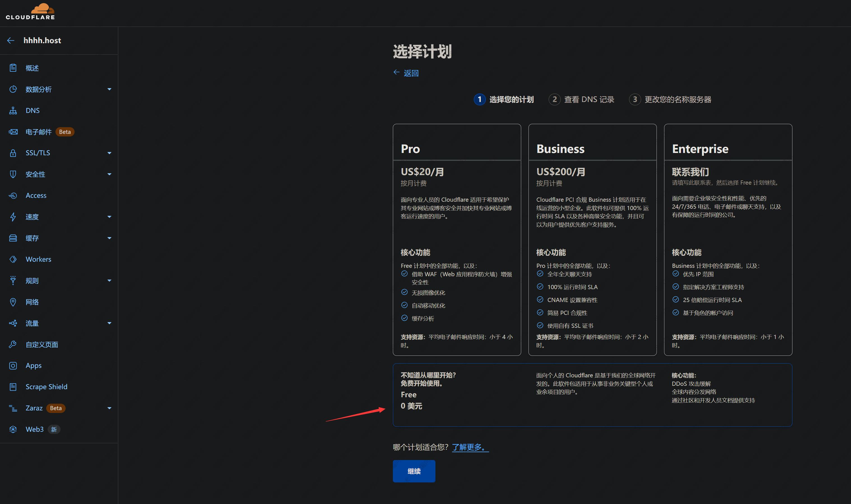Select the Enterprise plan card
This screenshot has height=504, width=851.
tap(728, 240)
